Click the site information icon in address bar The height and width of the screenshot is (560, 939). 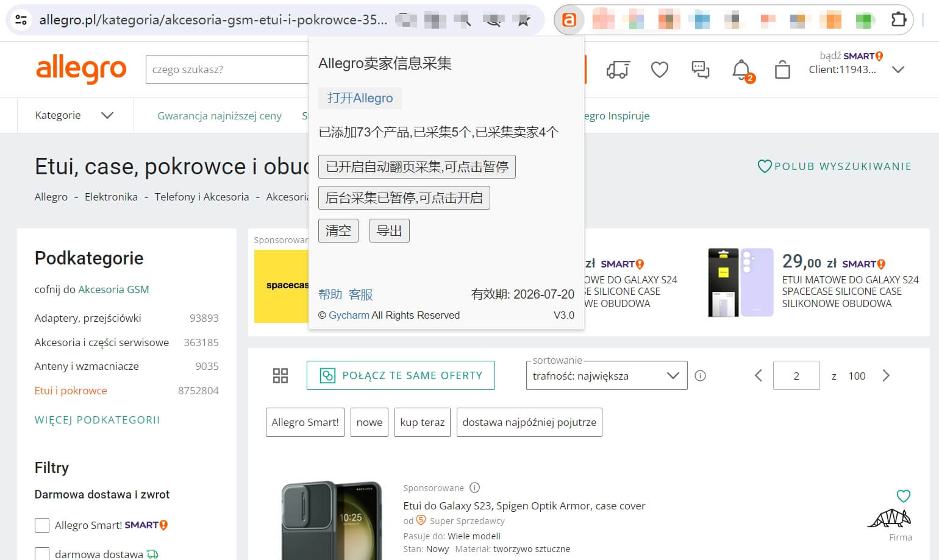tap(21, 20)
